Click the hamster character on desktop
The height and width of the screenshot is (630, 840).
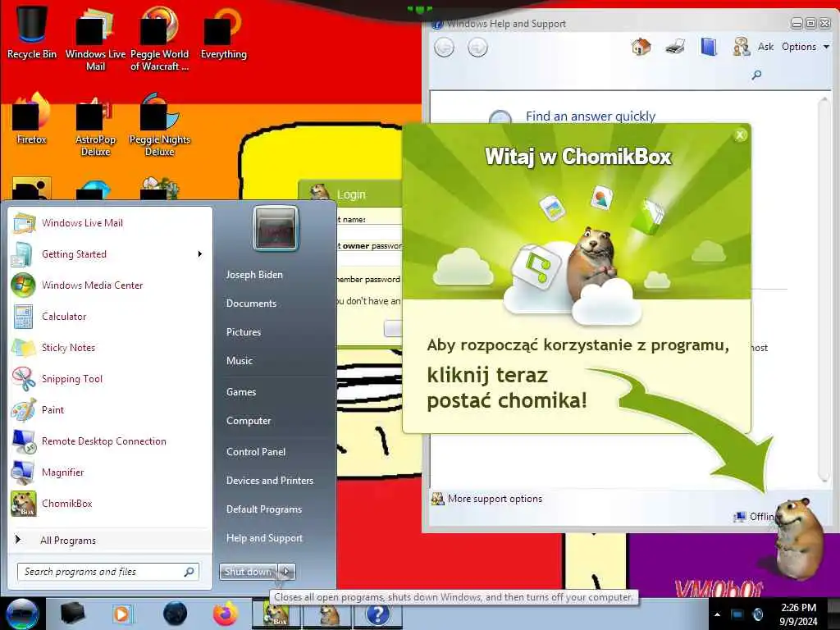tap(799, 539)
